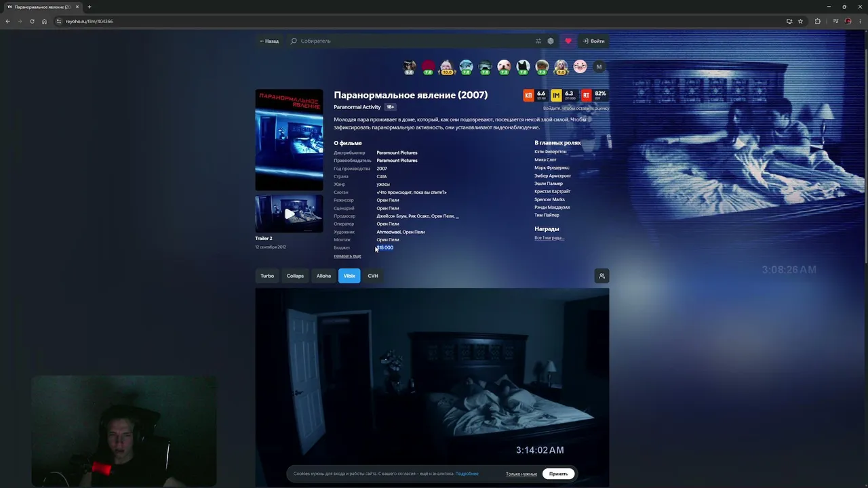Choose Только нужные cookies option
868x488 pixels.
coord(521,474)
